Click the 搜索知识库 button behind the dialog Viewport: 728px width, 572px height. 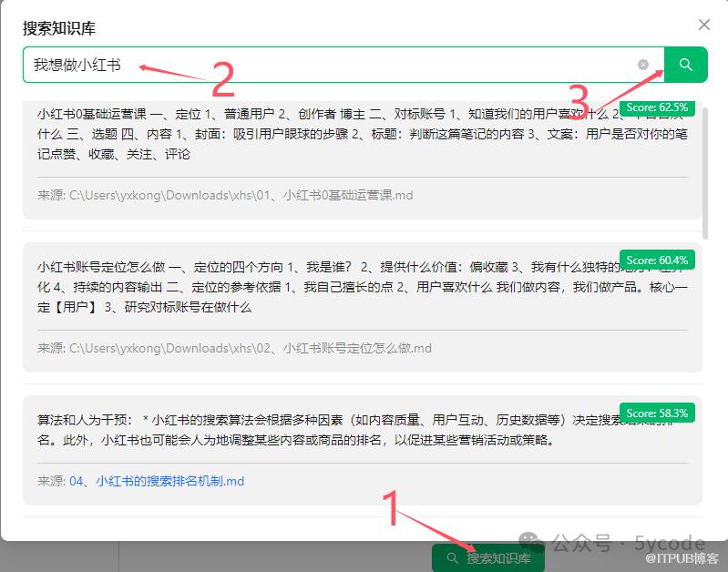pyautogui.click(x=488, y=557)
